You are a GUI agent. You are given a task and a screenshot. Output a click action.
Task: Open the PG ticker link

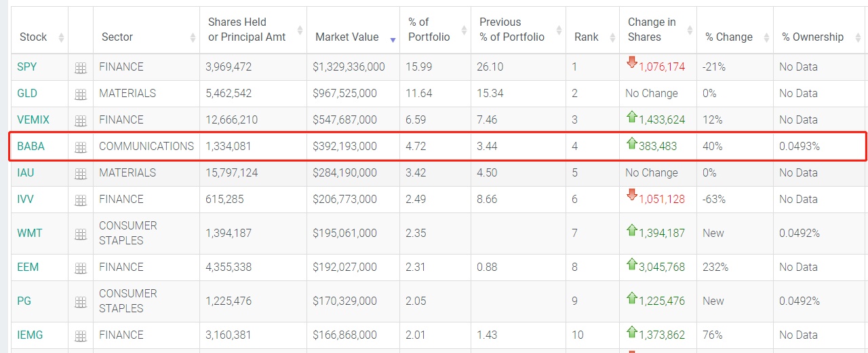point(24,301)
